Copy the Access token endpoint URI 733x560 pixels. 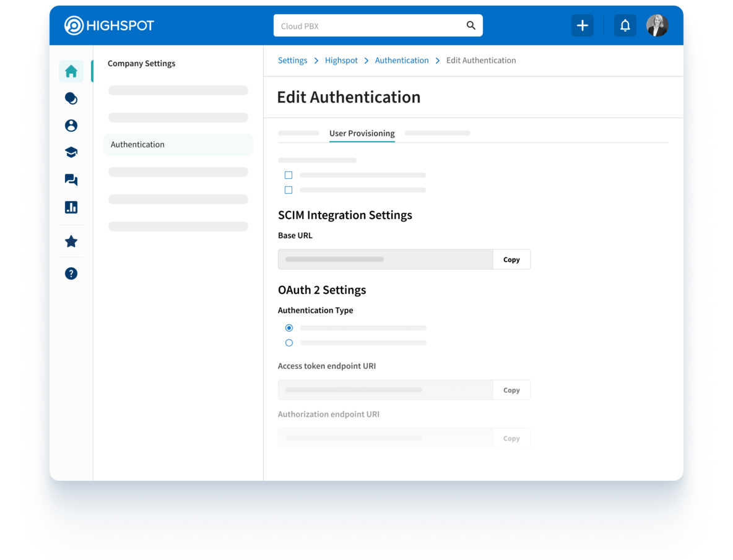tap(511, 390)
